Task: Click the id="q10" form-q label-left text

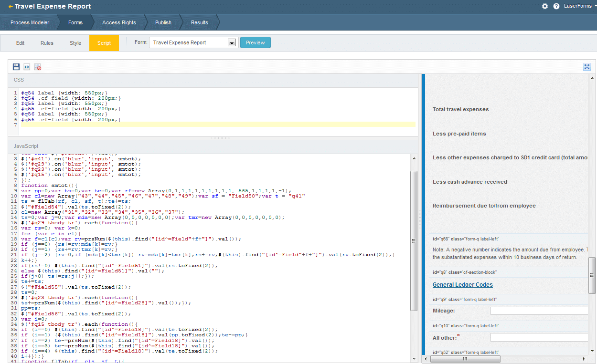Action: pyautogui.click(x=466, y=325)
